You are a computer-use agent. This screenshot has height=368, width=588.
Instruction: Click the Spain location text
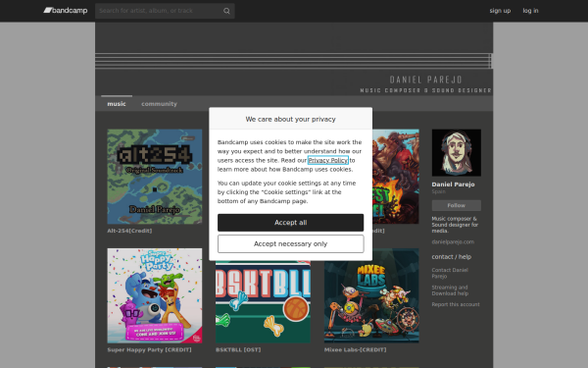[438, 191]
